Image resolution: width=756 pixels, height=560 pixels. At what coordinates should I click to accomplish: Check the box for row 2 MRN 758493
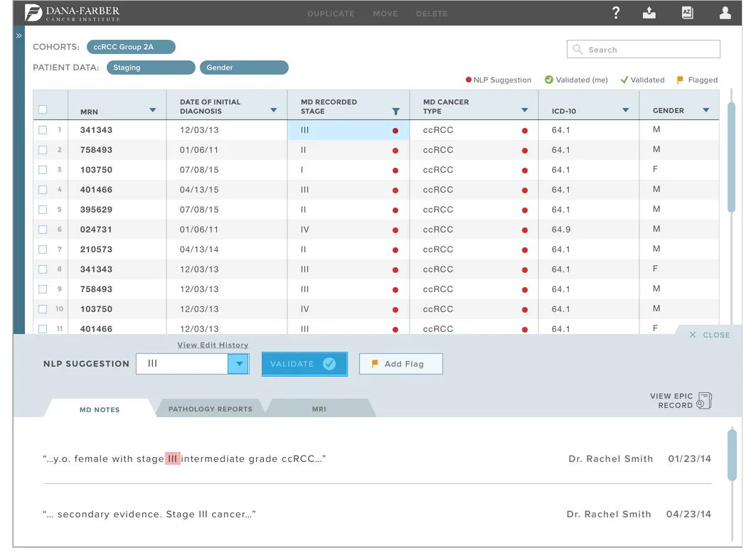43,150
